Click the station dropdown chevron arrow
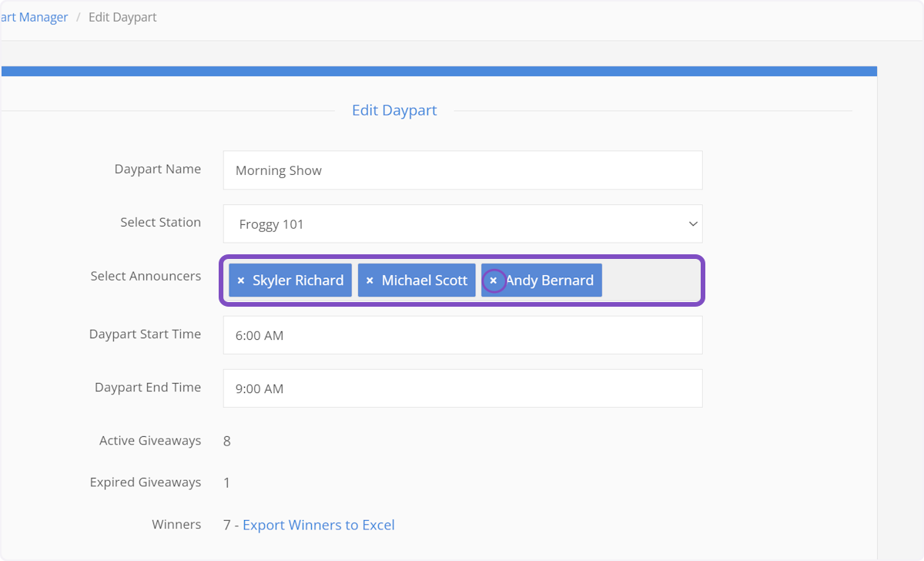The image size is (924, 561). 691,223
